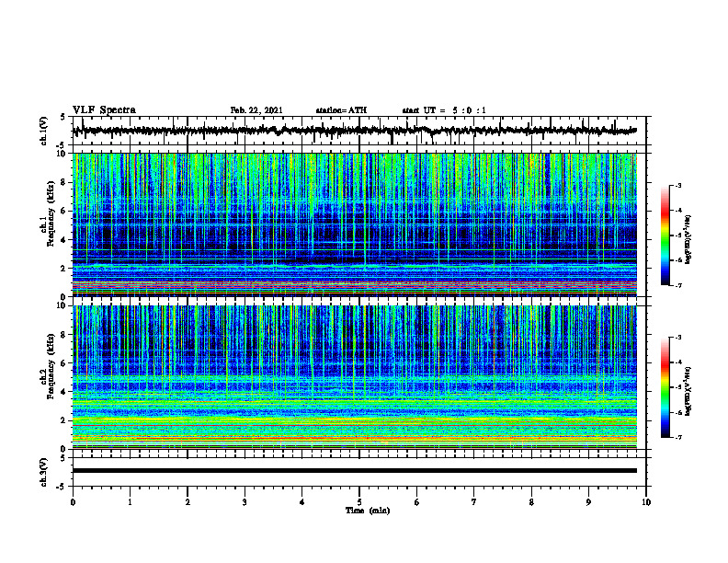Click the "-5" label on ch.1 color bar
This screenshot has width=728, height=563.
(678, 236)
